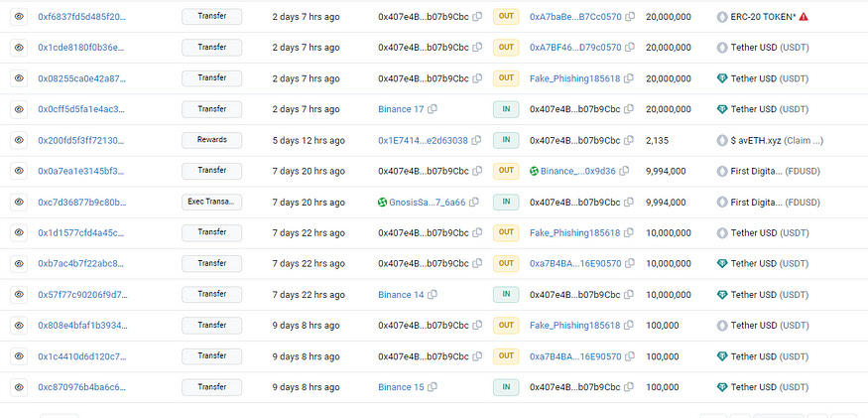
Task: Open address 0x1E7414...e2d63038
Action: pos(423,140)
